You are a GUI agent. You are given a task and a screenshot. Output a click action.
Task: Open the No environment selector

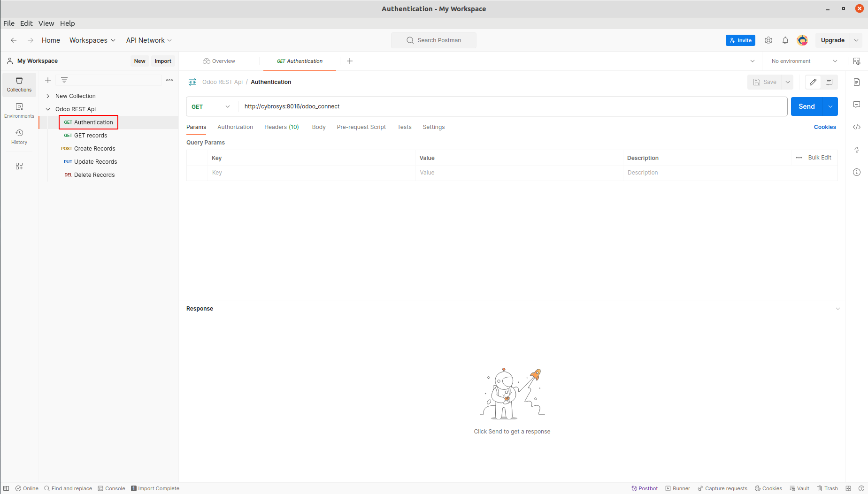tap(804, 61)
